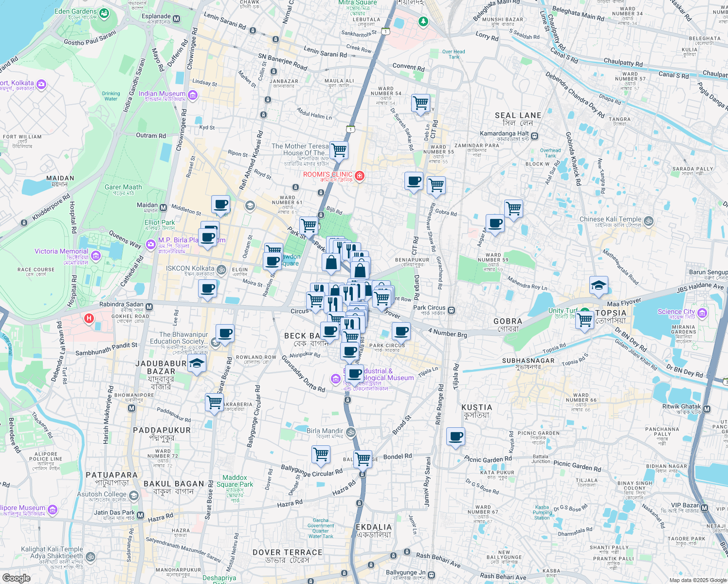Select the shopping cart marker by Mother Teresa House
Viewport: 728px width, 584px height.
coord(339,150)
